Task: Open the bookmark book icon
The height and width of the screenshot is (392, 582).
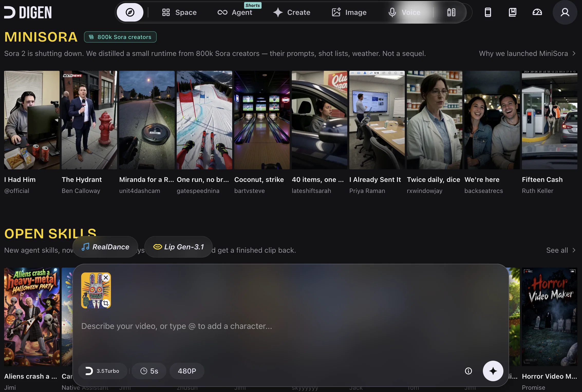Action: 512,12
